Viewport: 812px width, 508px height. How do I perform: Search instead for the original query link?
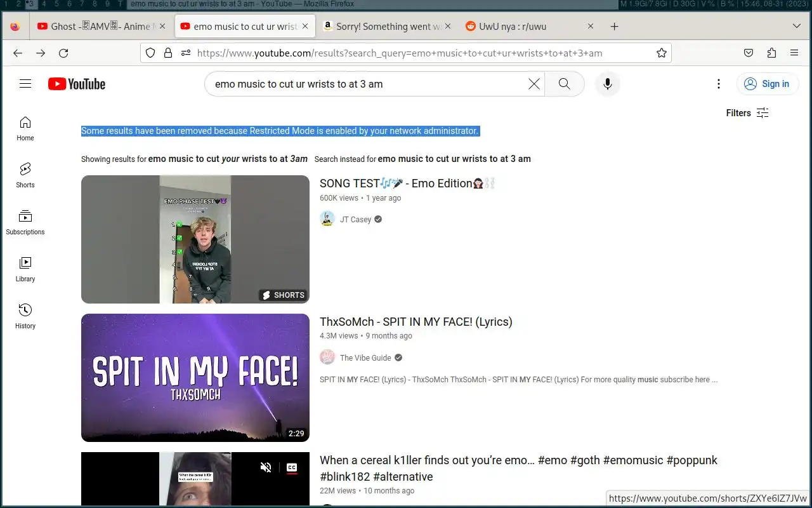(x=454, y=159)
